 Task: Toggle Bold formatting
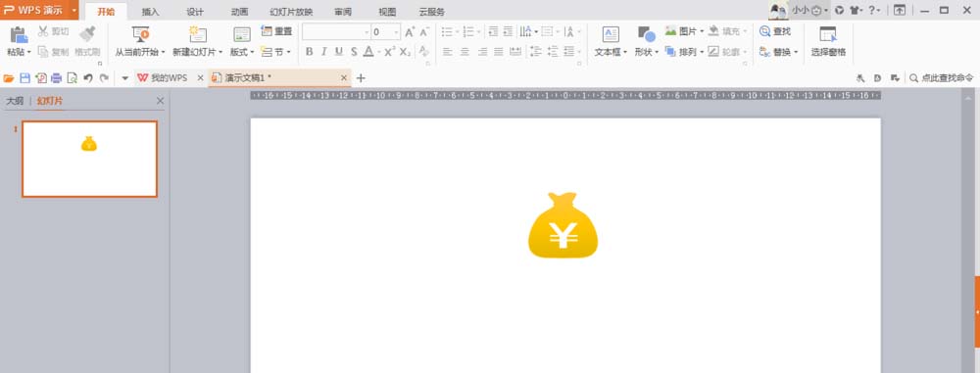coord(309,52)
